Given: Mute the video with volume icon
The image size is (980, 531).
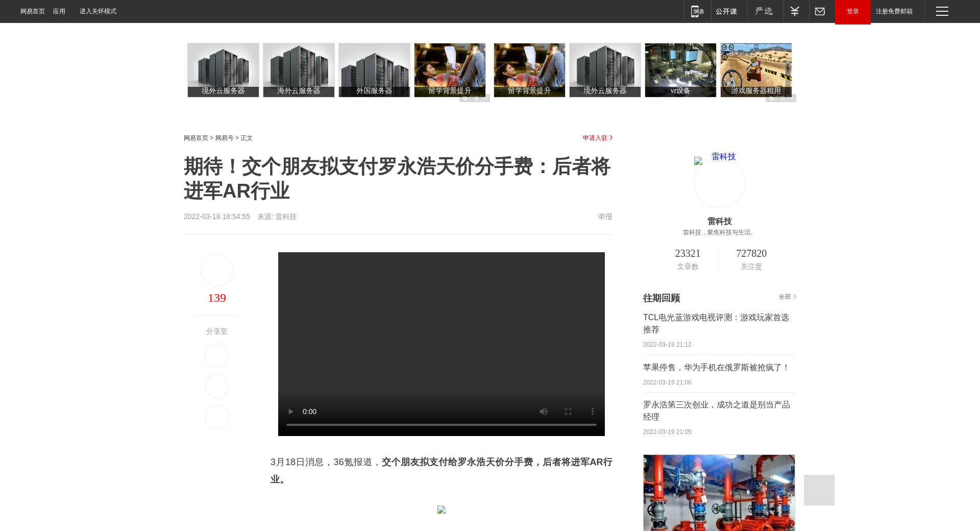Looking at the screenshot, I should coord(544,412).
